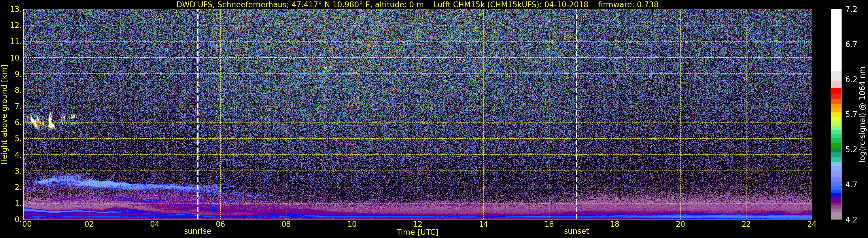Screen dimensions: 868x238
Task: Click the 'sunset' label below the axis
Action: click(x=576, y=231)
